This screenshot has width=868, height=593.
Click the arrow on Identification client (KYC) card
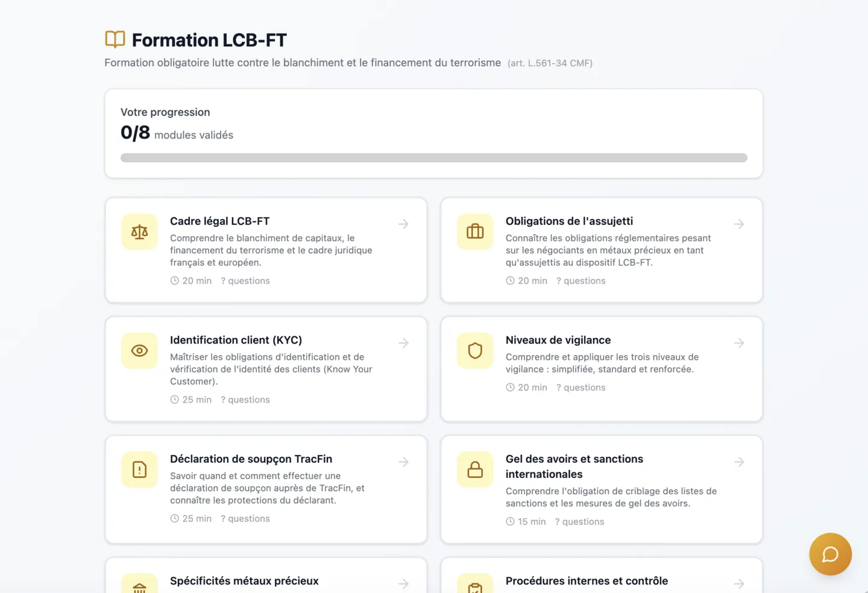pyautogui.click(x=404, y=343)
